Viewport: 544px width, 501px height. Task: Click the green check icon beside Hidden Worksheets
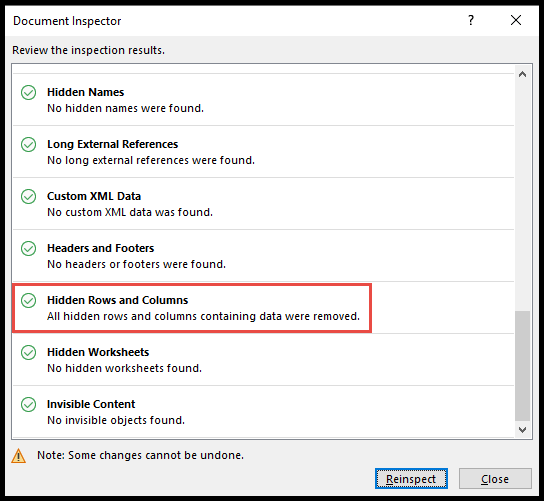(x=28, y=353)
